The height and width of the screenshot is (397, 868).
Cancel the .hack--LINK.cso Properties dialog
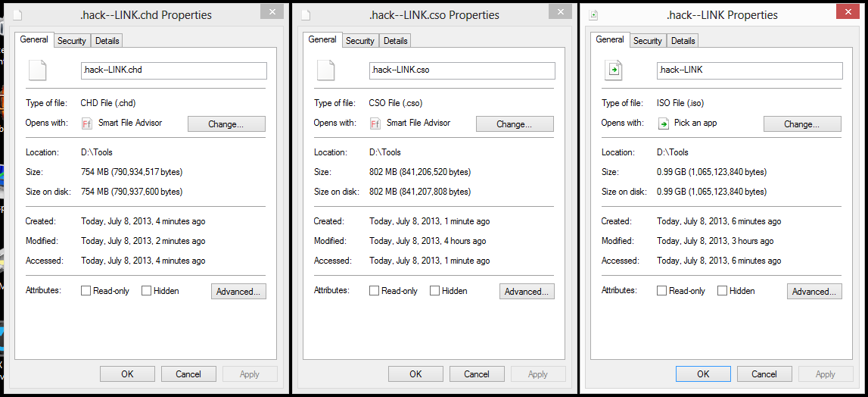tap(477, 374)
